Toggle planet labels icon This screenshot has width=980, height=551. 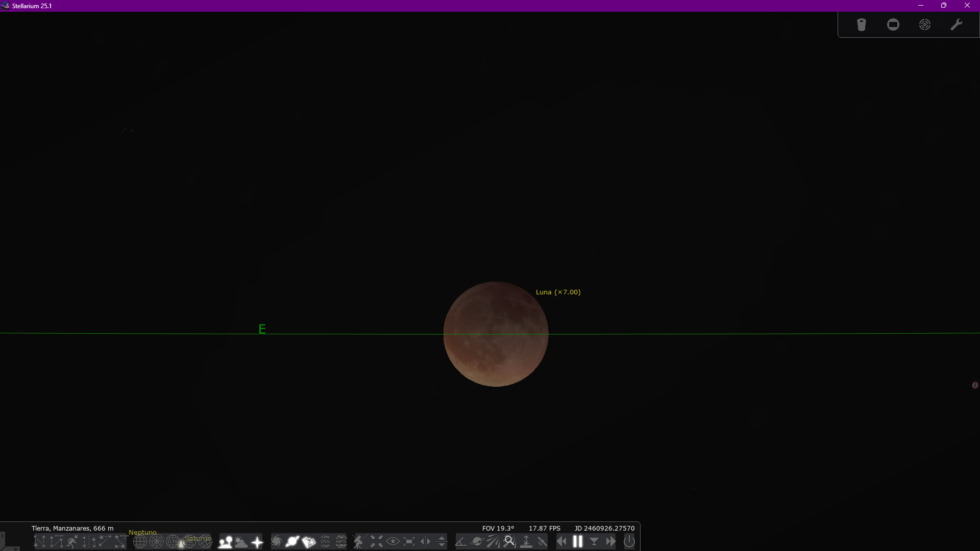tap(292, 542)
